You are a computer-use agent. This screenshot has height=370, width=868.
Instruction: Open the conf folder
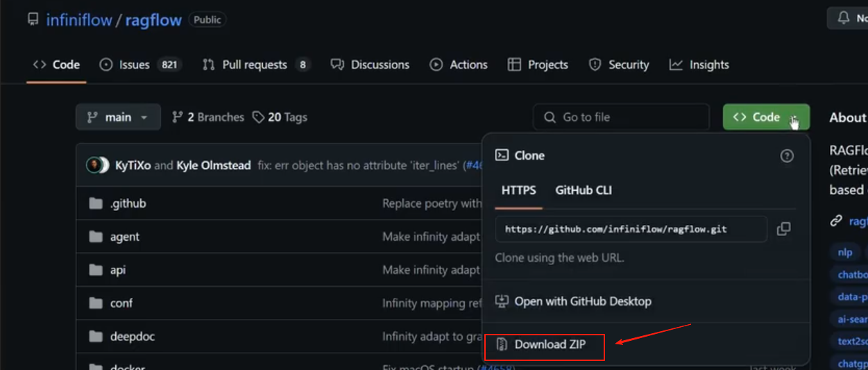pos(121,303)
